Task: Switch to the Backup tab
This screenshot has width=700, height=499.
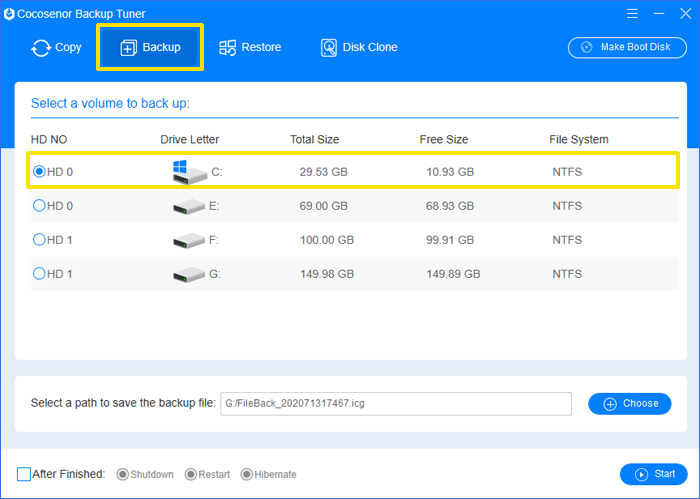Action: tap(150, 47)
